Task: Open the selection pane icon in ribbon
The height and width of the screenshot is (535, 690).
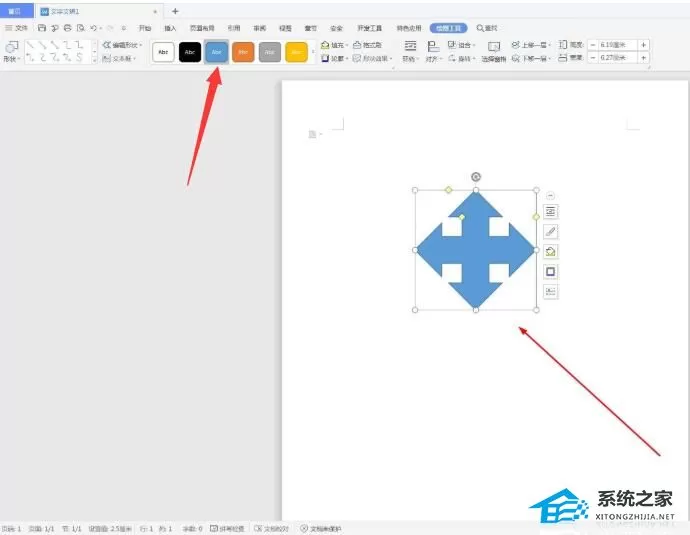Action: point(494,51)
